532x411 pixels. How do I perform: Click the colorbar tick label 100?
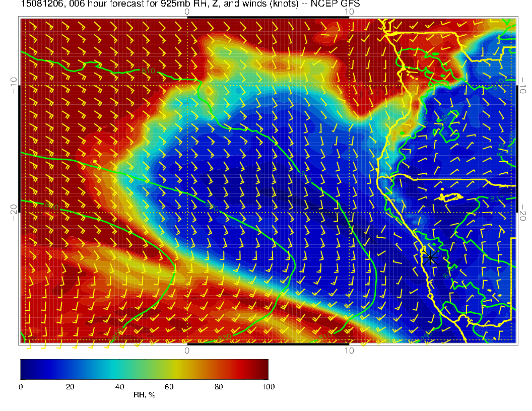coord(268,387)
